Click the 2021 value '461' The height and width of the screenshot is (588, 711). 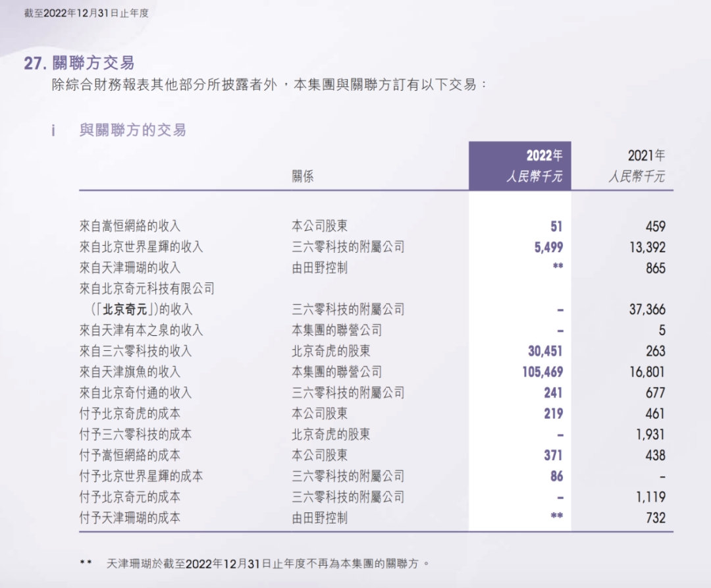point(656,414)
